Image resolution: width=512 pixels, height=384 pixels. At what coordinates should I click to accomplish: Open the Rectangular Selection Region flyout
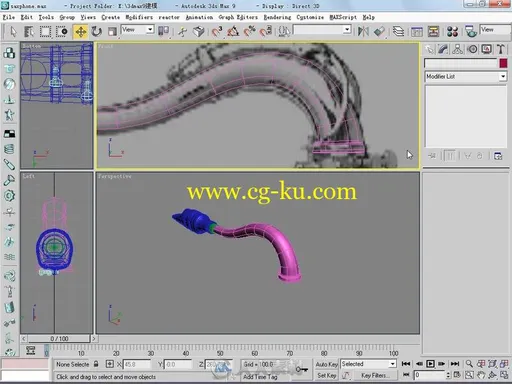[x=45, y=32]
